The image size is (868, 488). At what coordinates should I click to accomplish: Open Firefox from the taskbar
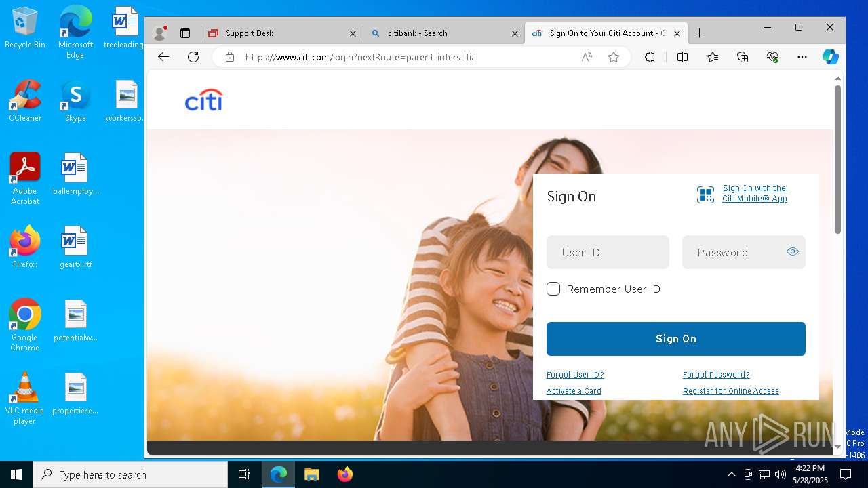click(x=345, y=474)
